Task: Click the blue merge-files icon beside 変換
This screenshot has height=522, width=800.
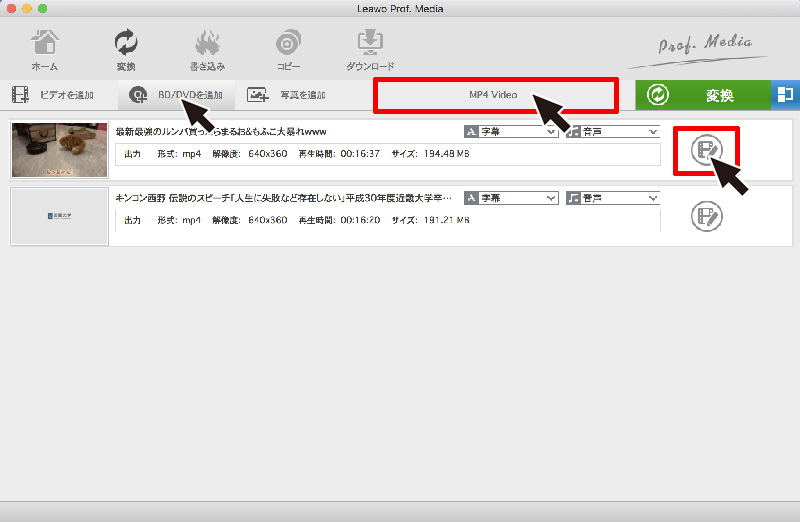Action: [785, 95]
